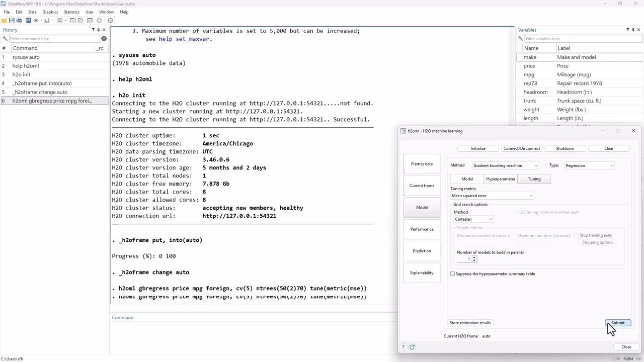Viewport: 644px width, 362px height.
Task: Enable Suppress the hyperparameter summary table
Action: (x=453, y=274)
